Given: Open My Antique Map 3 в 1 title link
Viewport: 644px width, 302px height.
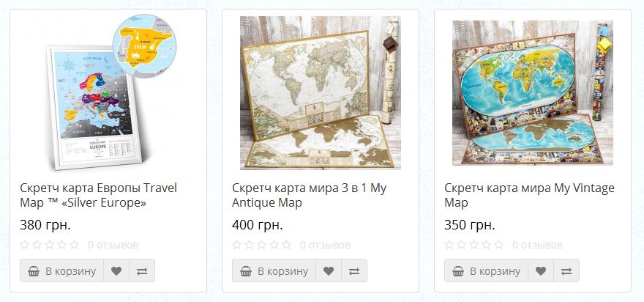Looking at the screenshot, I should coord(309,196).
